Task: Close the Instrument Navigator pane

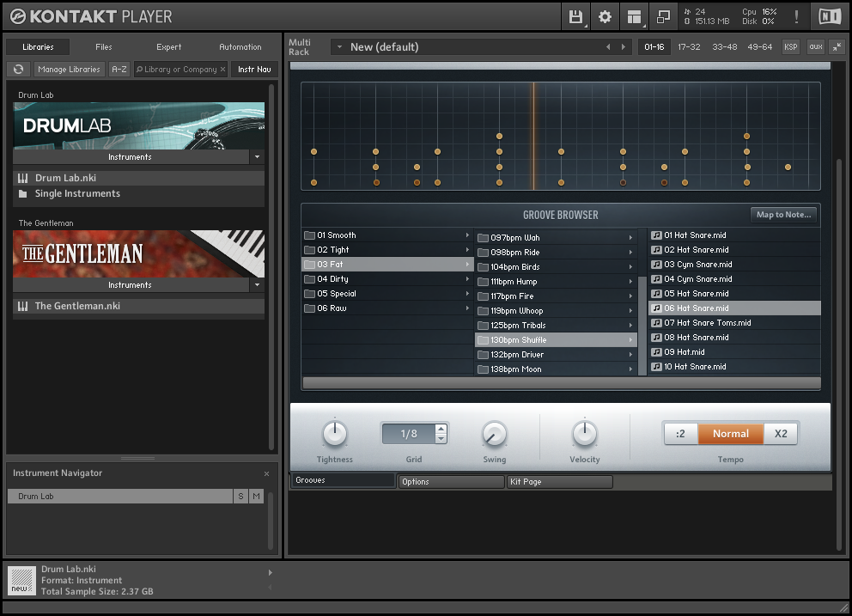Action: point(267,473)
